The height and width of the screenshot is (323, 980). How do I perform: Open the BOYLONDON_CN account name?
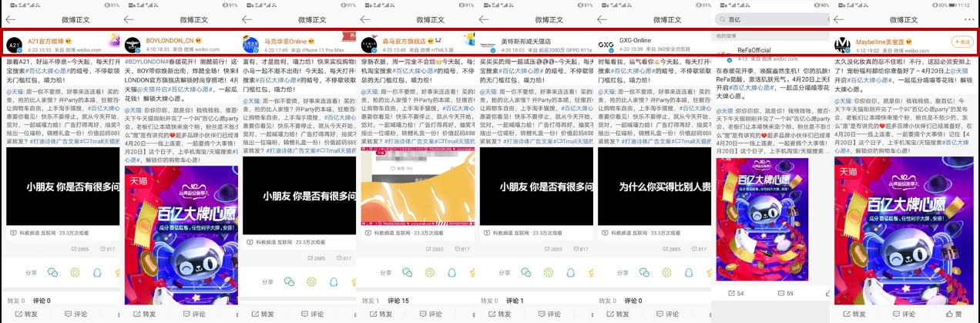coord(169,40)
